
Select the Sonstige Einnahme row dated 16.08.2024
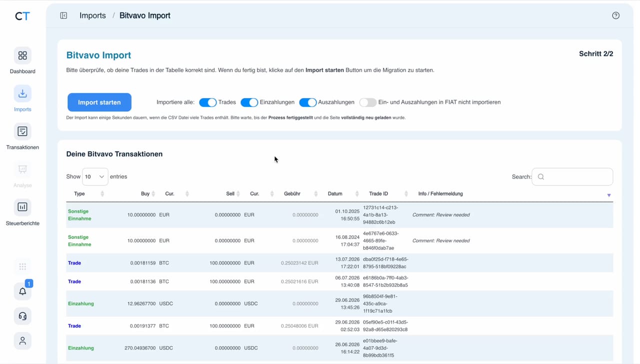tap(339, 241)
